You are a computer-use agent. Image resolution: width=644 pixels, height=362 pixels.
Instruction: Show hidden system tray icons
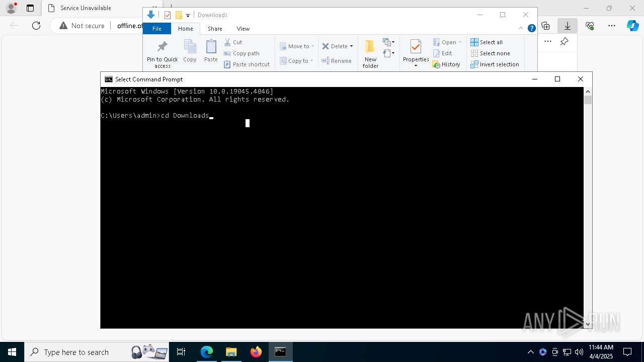(x=530, y=352)
